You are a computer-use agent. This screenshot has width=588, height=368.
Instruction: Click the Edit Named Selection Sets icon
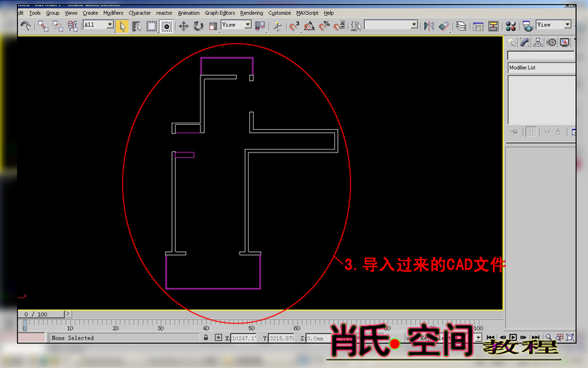click(356, 26)
